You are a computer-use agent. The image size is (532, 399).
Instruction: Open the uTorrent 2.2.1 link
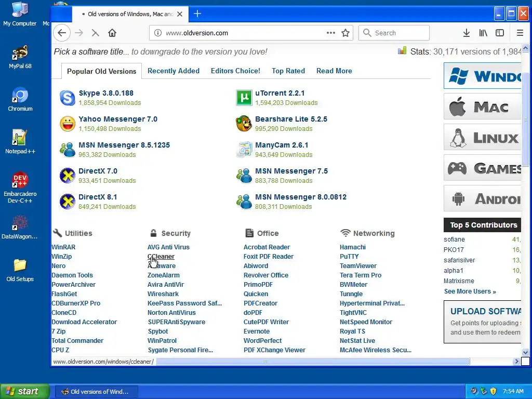coord(280,93)
